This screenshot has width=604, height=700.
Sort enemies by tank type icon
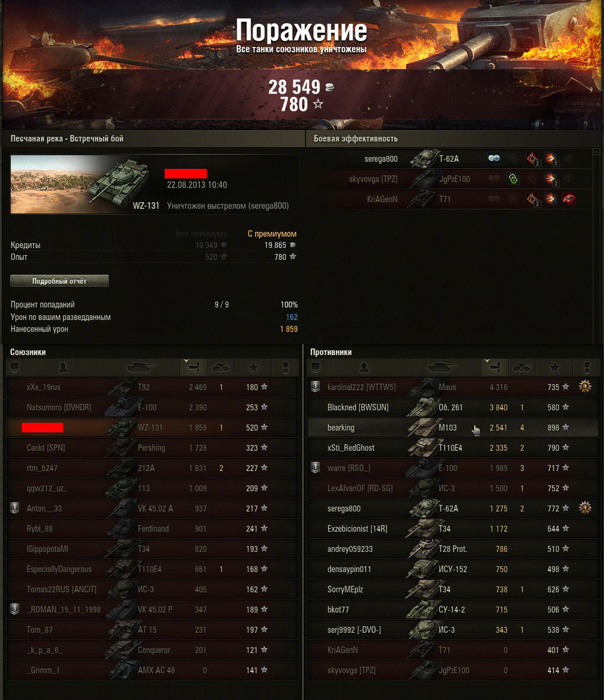(x=442, y=367)
